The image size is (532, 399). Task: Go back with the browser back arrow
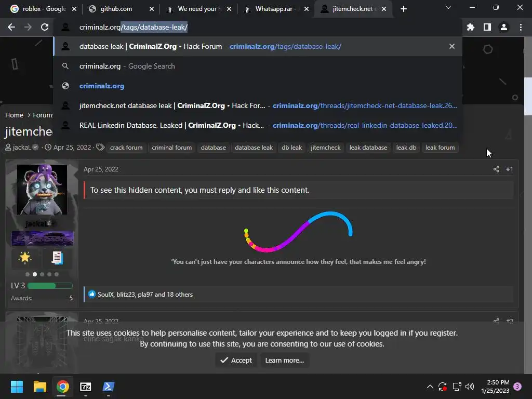(11, 27)
